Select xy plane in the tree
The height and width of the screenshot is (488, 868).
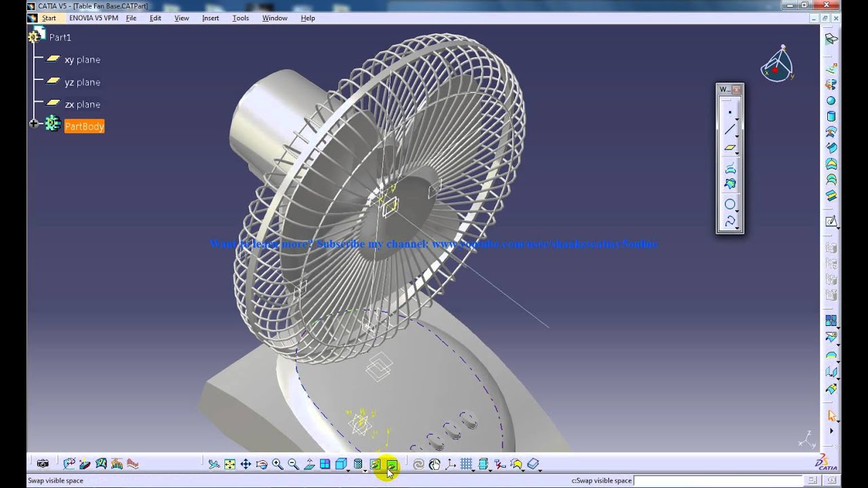click(82, 60)
